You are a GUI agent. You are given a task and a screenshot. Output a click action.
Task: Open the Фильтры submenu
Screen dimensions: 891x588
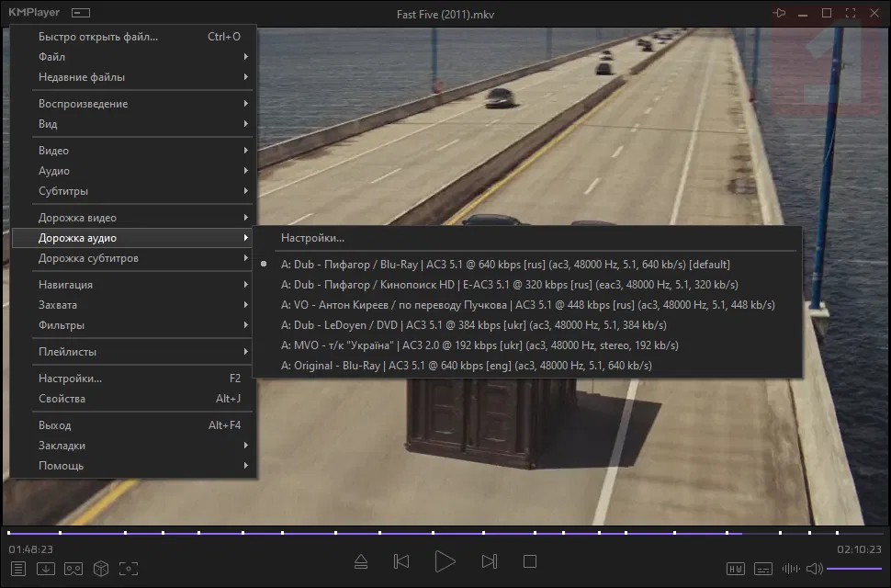pyautogui.click(x=133, y=325)
